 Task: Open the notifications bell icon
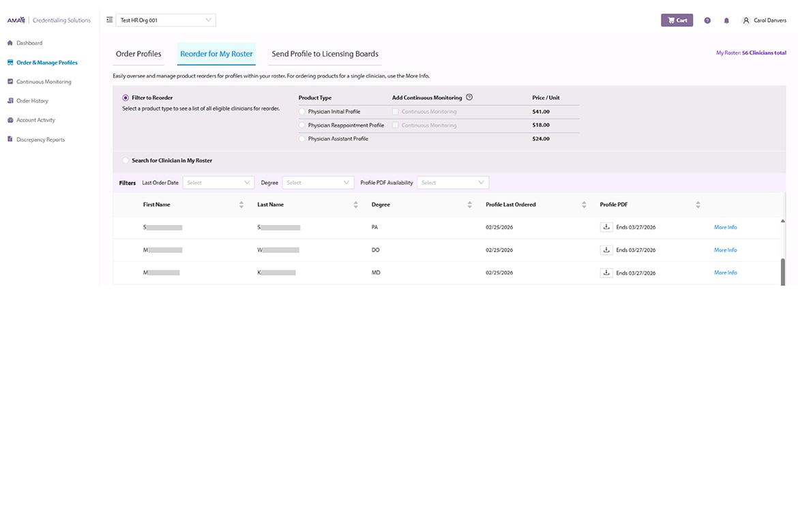[x=726, y=20]
